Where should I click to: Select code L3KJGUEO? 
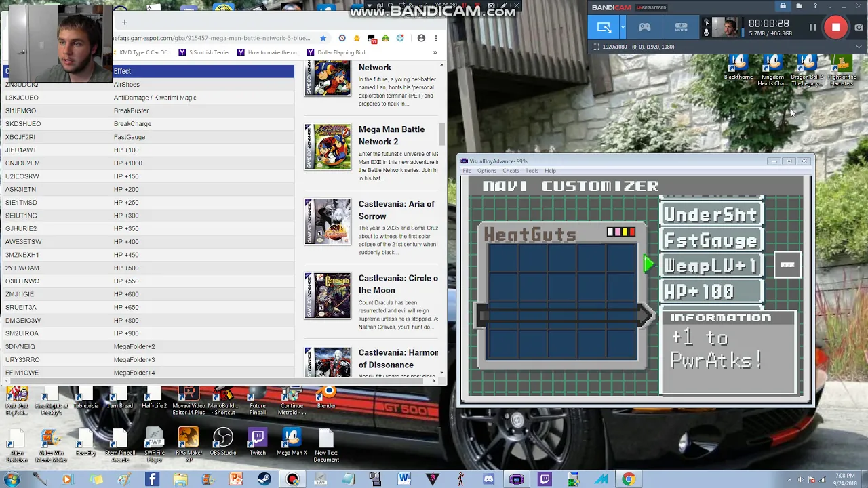pos(22,98)
